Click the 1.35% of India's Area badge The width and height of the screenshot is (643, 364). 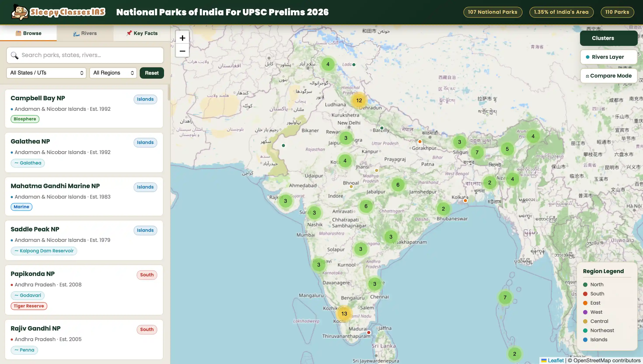pos(561,12)
